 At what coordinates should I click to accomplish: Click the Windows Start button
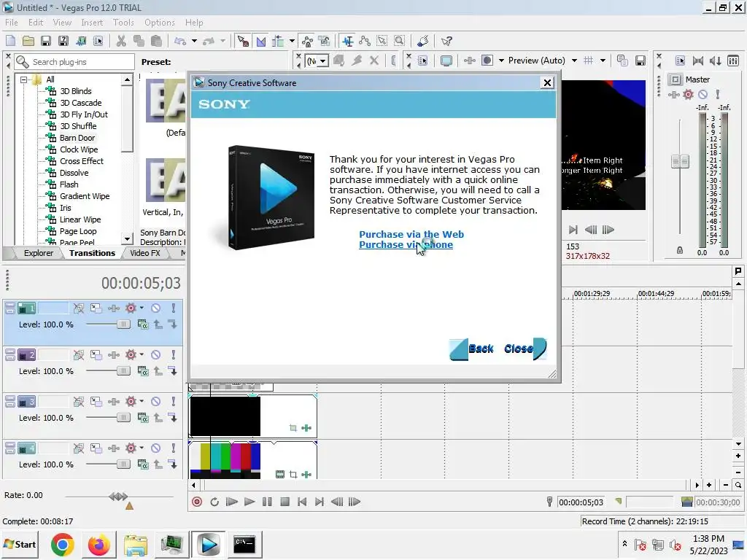(x=20, y=544)
